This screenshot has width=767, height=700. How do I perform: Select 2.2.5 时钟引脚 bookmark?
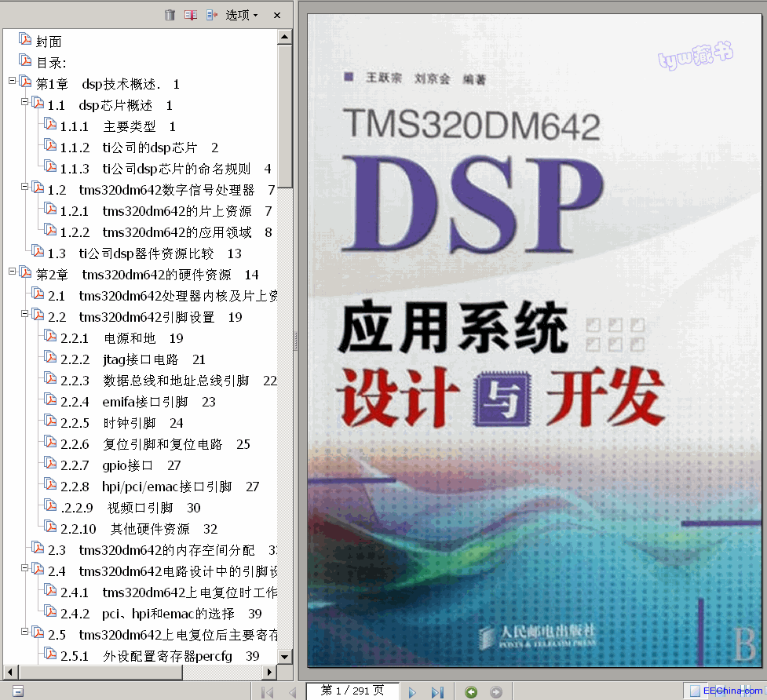[122, 423]
